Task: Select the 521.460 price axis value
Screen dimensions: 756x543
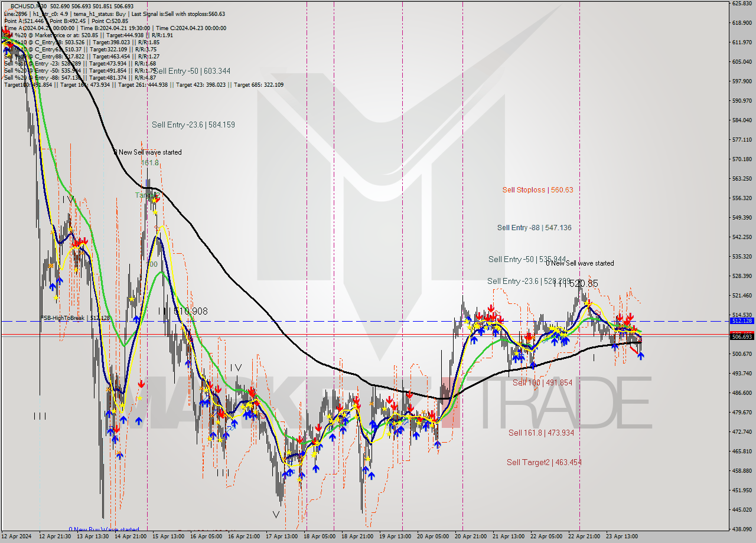Action: (741, 295)
